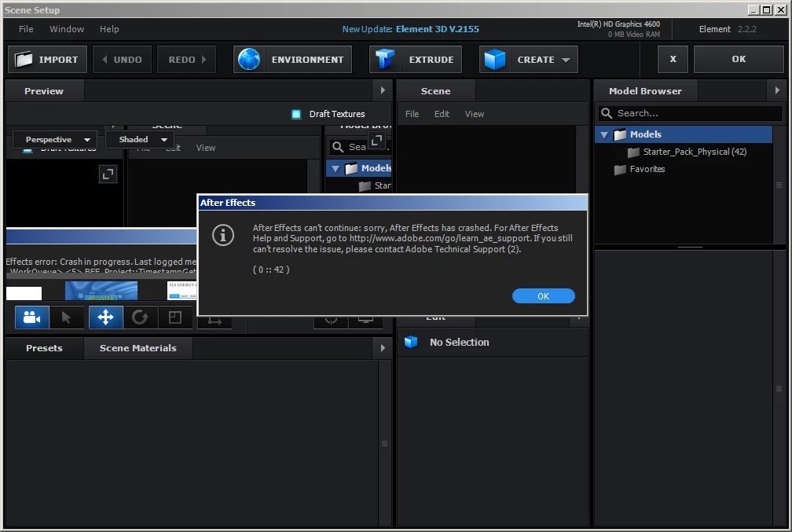Click the blue cube icon beside No Selection
The image size is (792, 532).
[411, 342]
